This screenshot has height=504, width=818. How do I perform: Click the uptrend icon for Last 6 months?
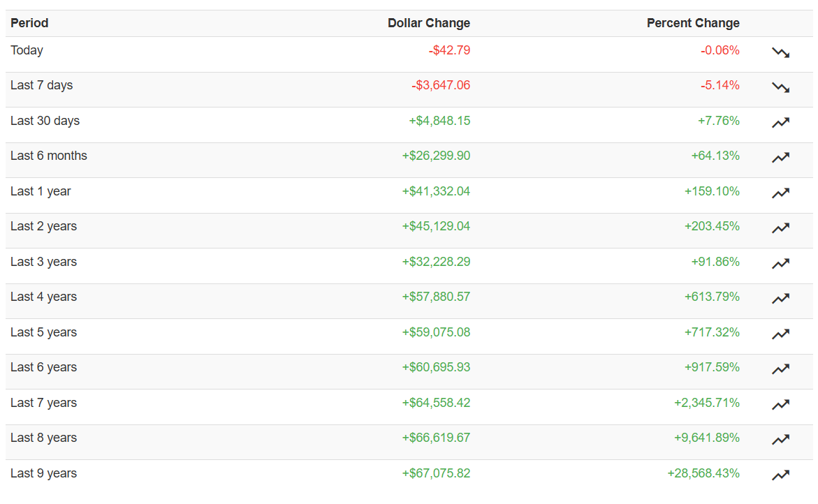(x=780, y=158)
